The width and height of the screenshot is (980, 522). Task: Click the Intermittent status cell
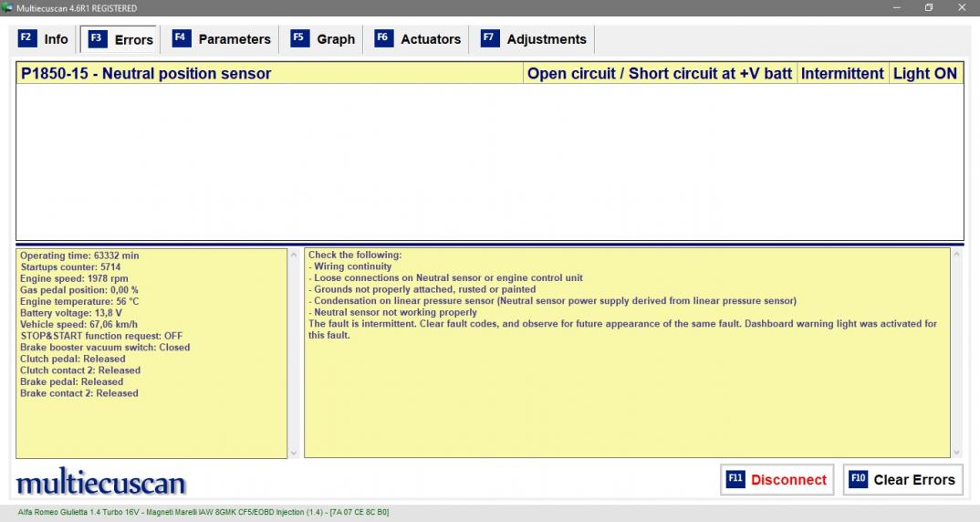[842, 73]
